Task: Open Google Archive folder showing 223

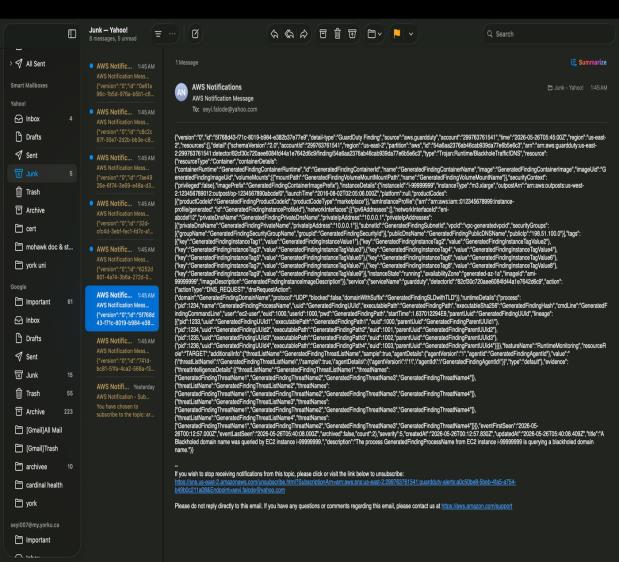Action: click(43, 412)
